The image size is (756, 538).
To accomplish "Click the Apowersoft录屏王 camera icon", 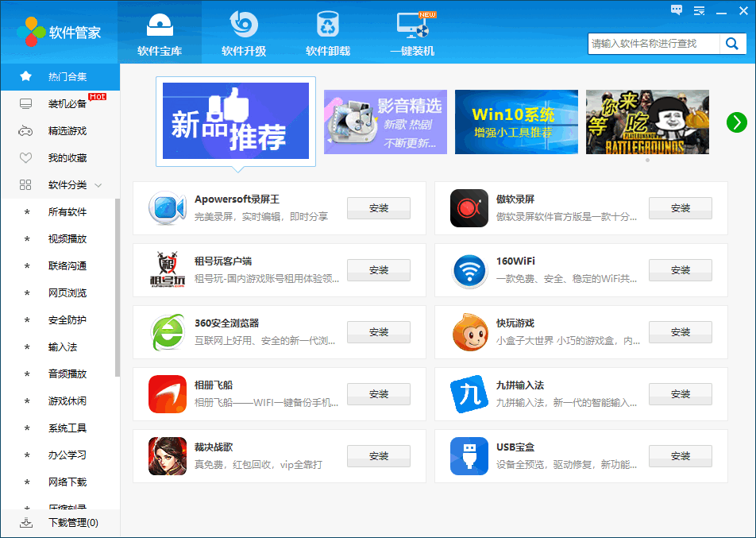I will tap(168, 208).
